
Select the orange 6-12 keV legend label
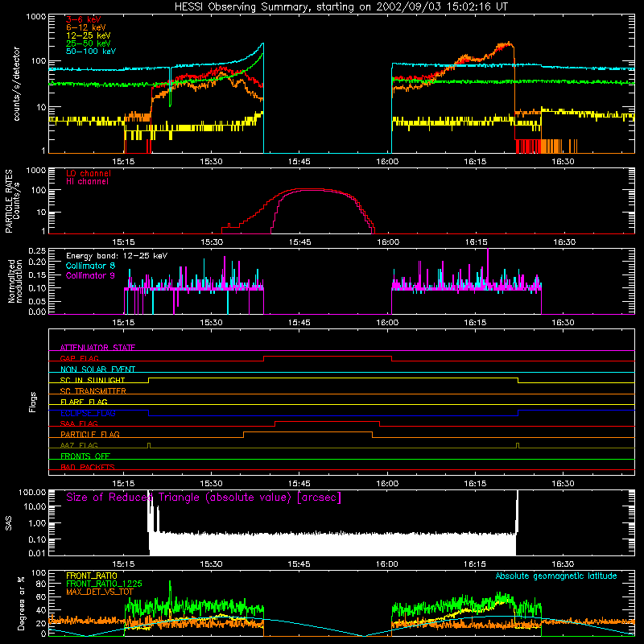86,27
